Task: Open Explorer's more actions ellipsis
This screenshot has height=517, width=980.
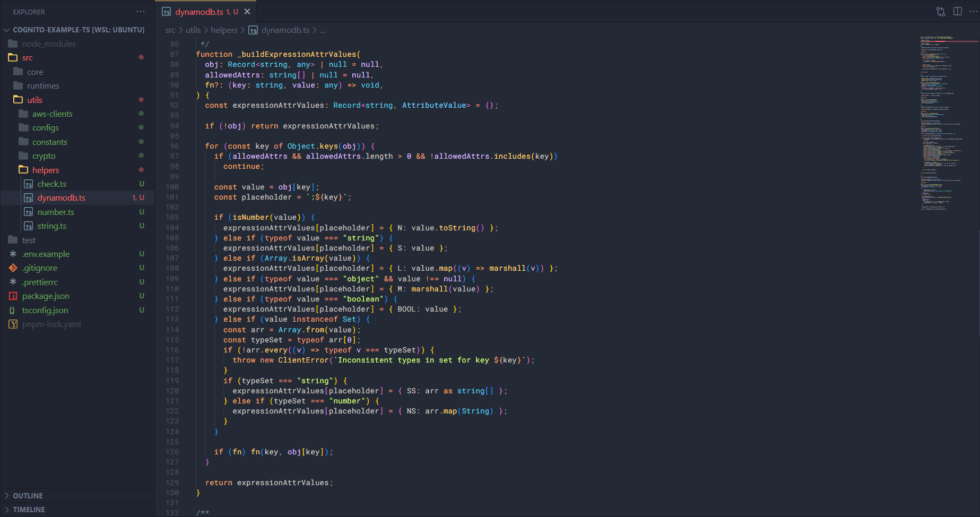Action: (141, 12)
